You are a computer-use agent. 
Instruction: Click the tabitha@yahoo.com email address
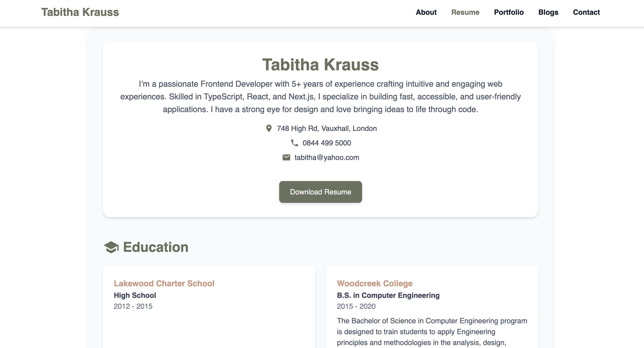[x=327, y=157]
